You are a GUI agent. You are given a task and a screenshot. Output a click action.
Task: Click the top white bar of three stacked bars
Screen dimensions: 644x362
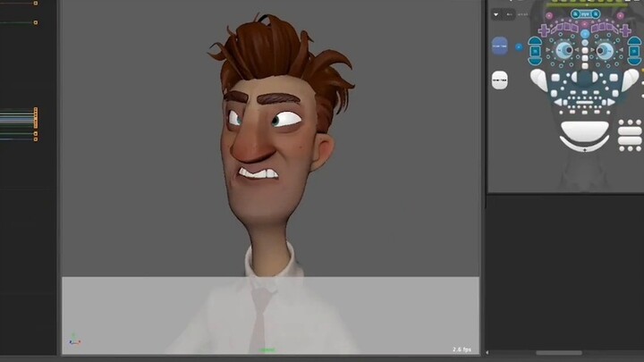(x=630, y=130)
